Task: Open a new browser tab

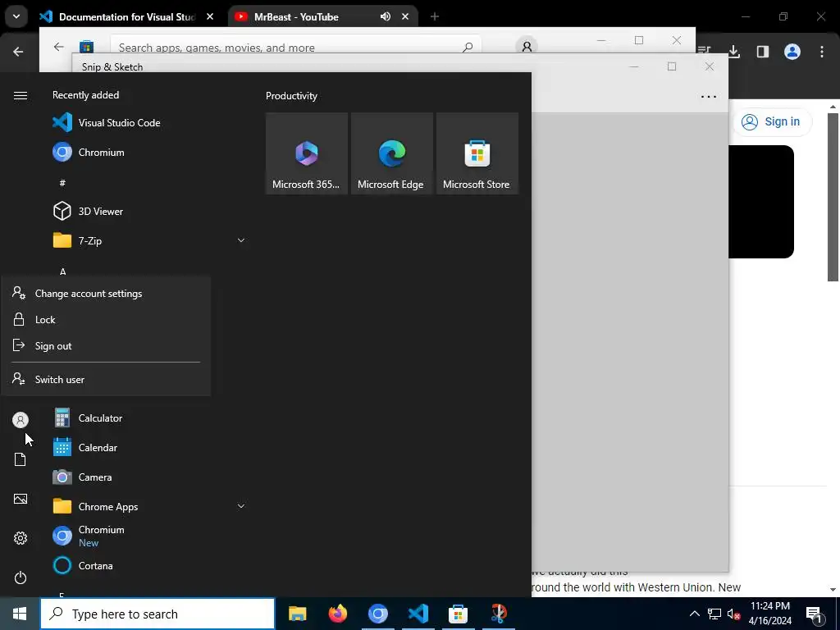Action: click(x=435, y=16)
